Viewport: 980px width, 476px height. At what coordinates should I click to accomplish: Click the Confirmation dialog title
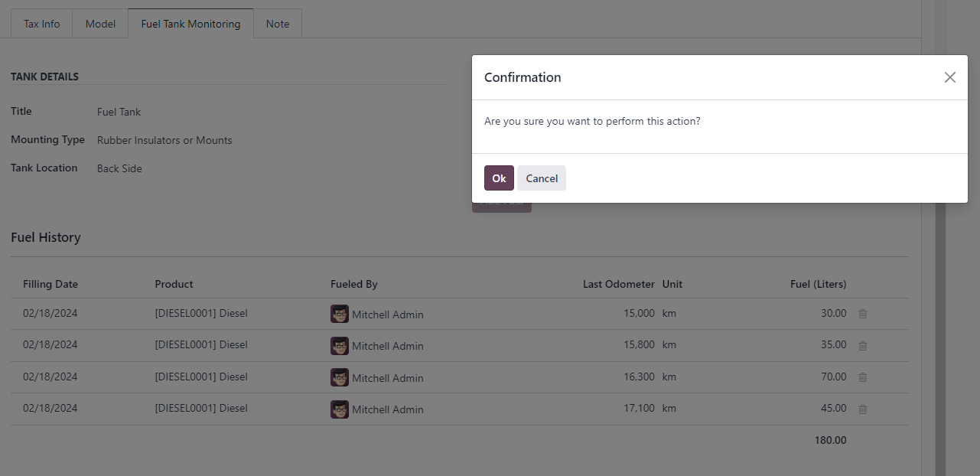(x=523, y=77)
